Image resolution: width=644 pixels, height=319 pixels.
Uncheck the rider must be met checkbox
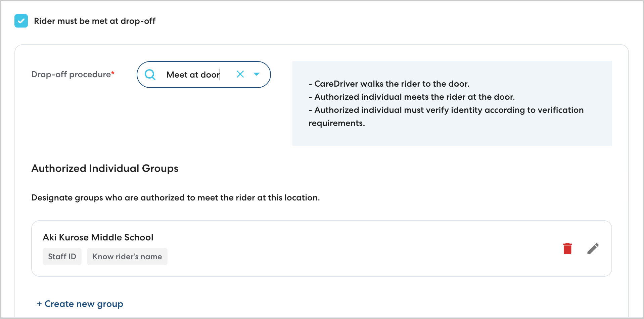point(21,21)
